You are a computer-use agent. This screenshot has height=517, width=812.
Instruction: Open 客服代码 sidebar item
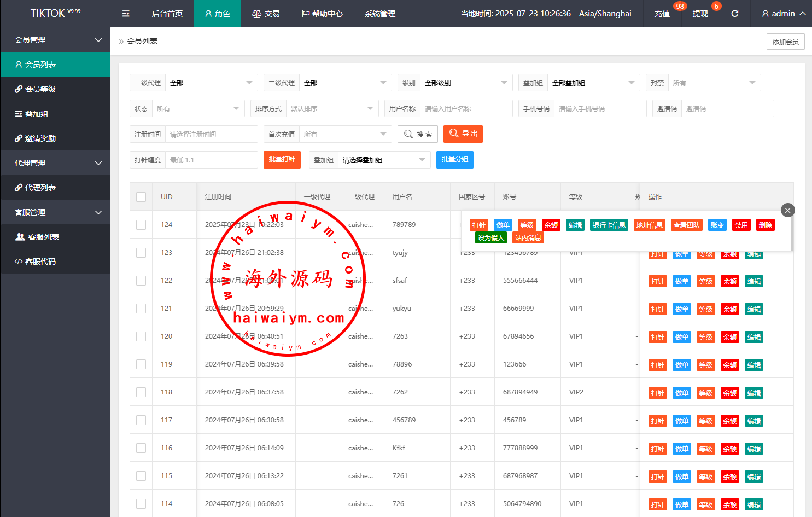(x=40, y=262)
